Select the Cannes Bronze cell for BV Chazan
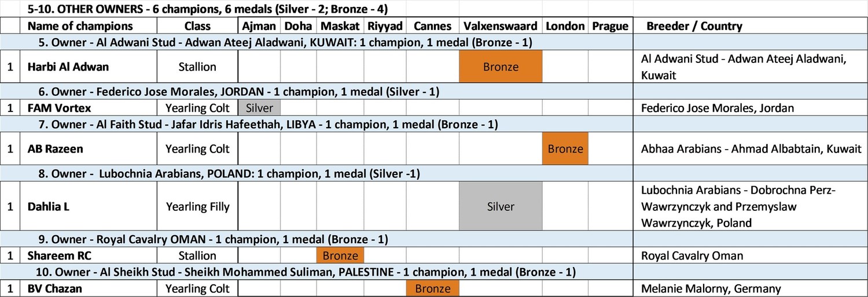 [x=432, y=288]
